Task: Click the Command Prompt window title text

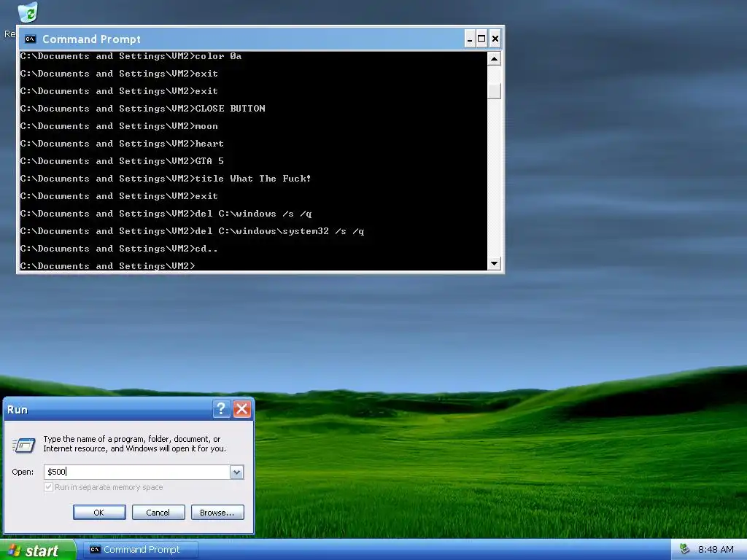Action: point(91,39)
